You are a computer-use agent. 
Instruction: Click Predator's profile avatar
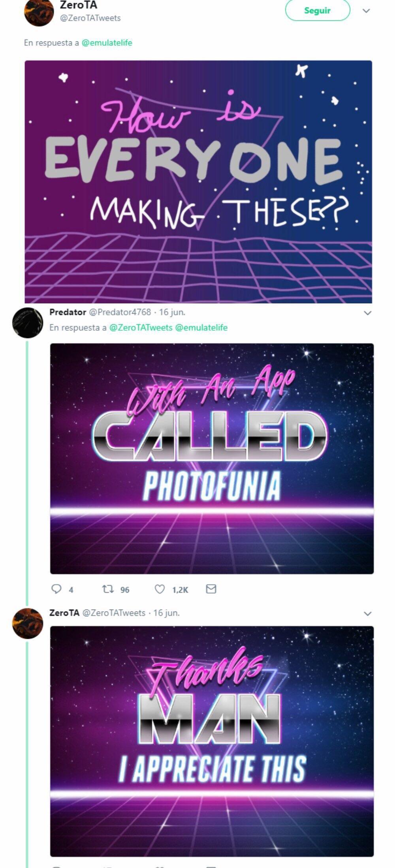point(28,323)
